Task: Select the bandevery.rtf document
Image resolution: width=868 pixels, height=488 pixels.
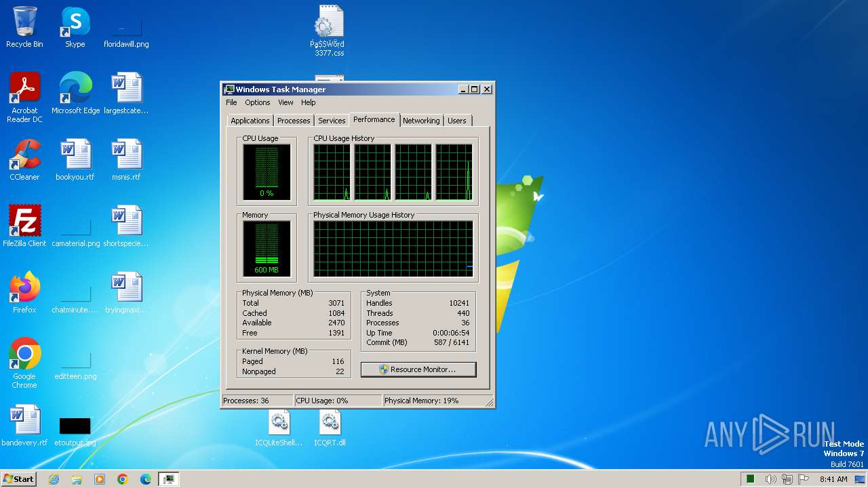Action: pos(24,426)
